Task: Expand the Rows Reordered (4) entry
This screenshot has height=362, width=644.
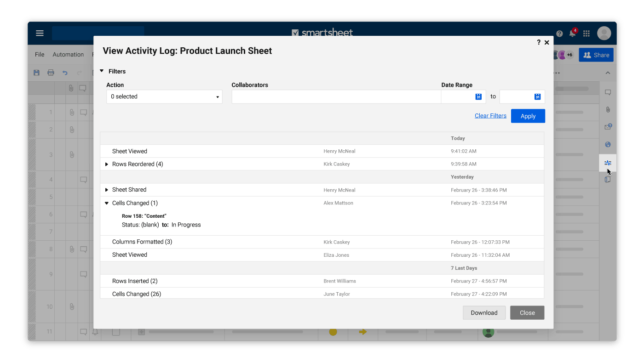Action: 107,164
